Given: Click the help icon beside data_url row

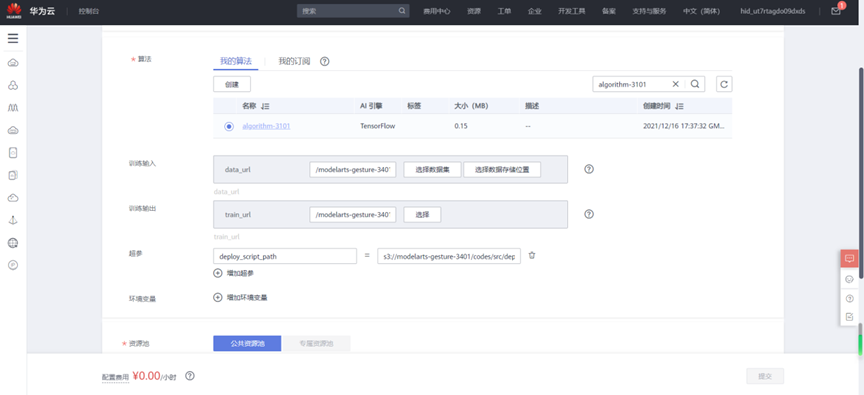Looking at the screenshot, I should click(x=588, y=169).
